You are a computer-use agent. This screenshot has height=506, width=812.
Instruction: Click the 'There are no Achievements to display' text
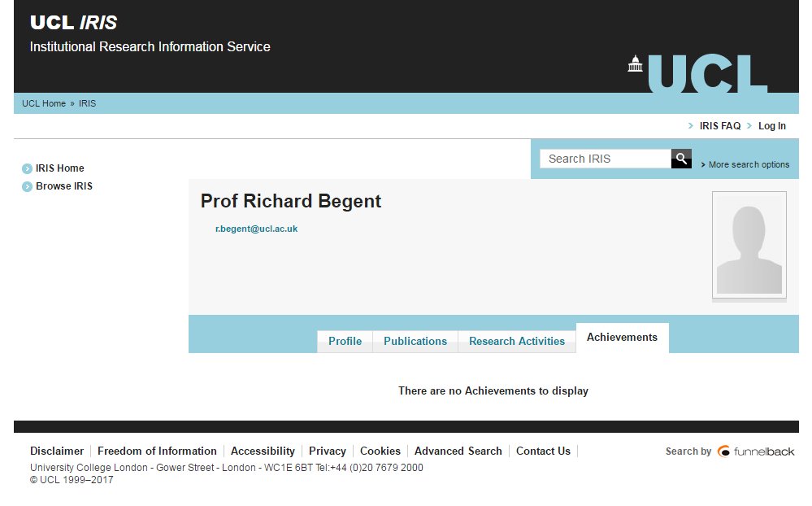493,391
